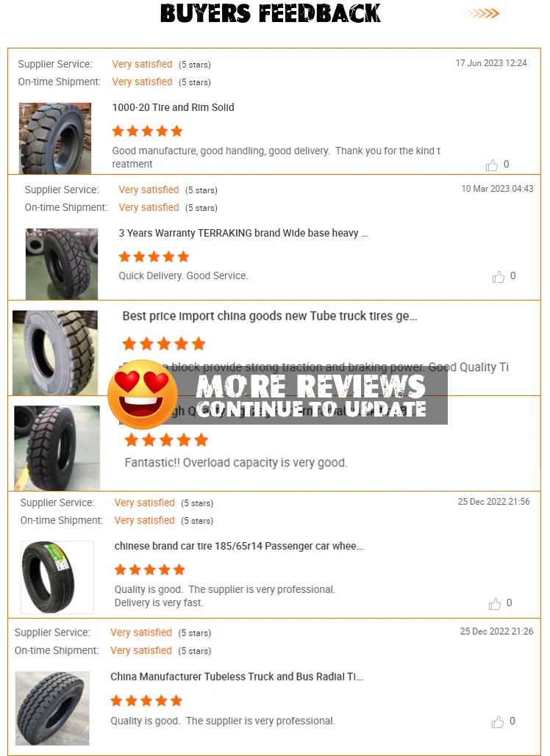Click the heart-eyes emoji on More Reviews banner
The width and height of the screenshot is (550, 756).
tap(143, 395)
